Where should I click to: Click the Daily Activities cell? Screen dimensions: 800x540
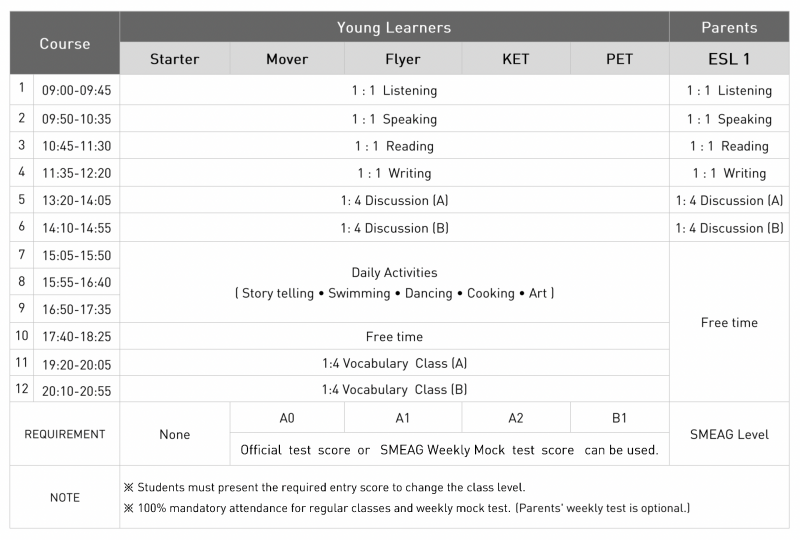(x=394, y=282)
